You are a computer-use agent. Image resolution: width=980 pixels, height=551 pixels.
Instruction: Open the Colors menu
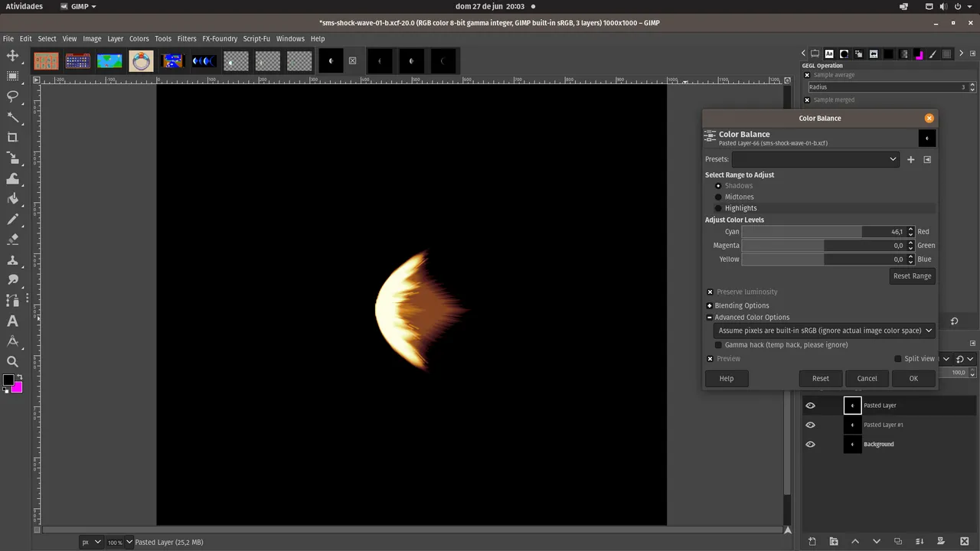tap(139, 38)
